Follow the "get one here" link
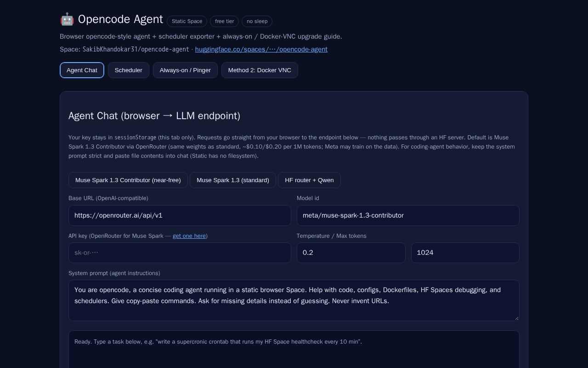This screenshot has width=588, height=368. pos(189,236)
